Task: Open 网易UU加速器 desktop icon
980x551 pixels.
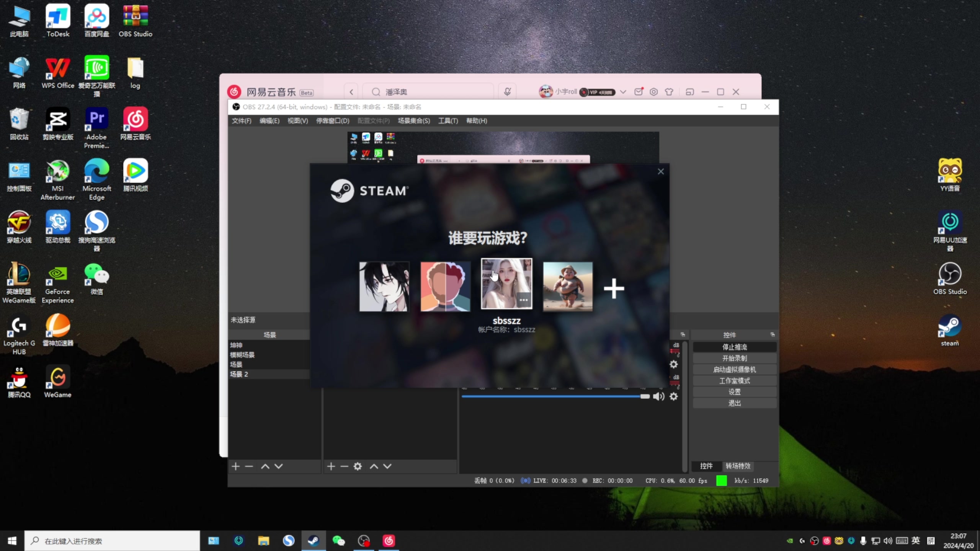Action: click(x=950, y=231)
